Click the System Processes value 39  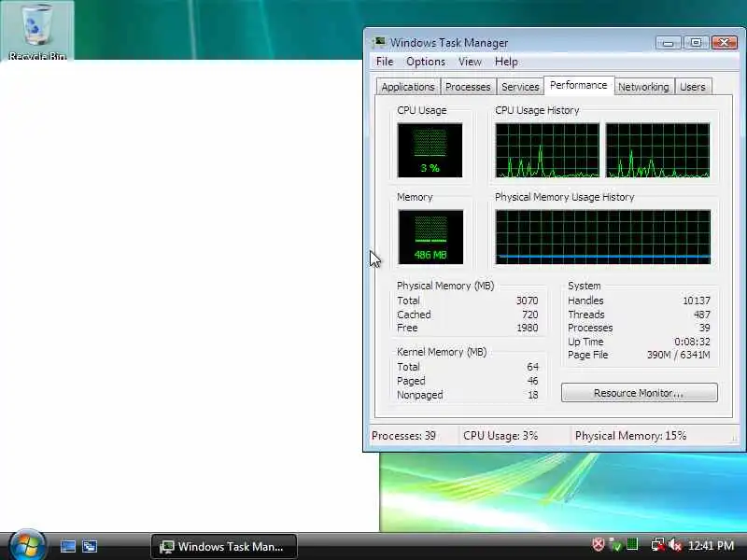pyautogui.click(x=705, y=328)
